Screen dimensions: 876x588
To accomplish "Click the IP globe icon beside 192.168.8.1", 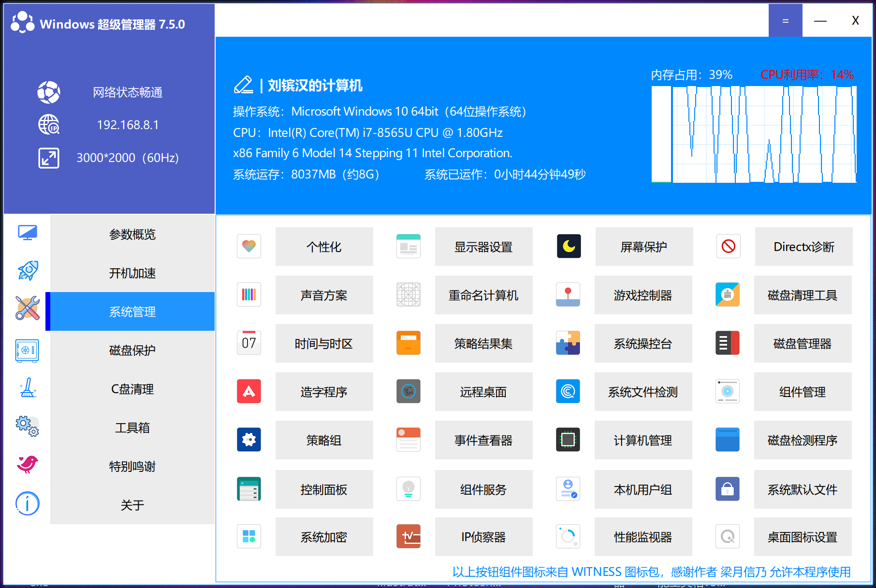I will (x=49, y=125).
